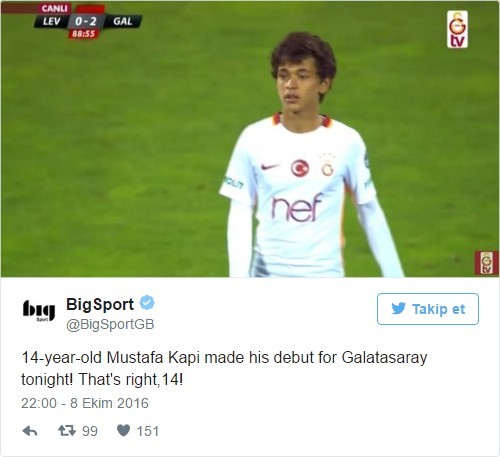This screenshot has width=500, height=457.
Task: Open the 22:00 - 8 Ekim 2016 timestamp
Action: tap(85, 403)
